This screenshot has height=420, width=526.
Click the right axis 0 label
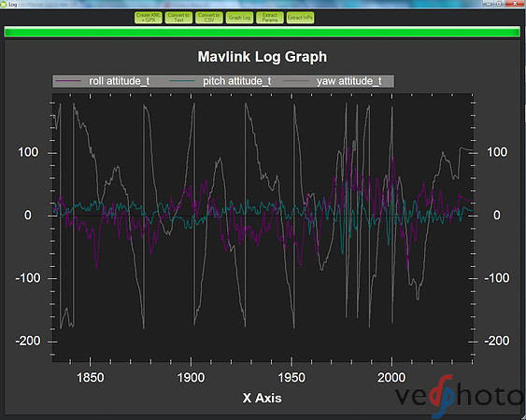click(x=497, y=216)
